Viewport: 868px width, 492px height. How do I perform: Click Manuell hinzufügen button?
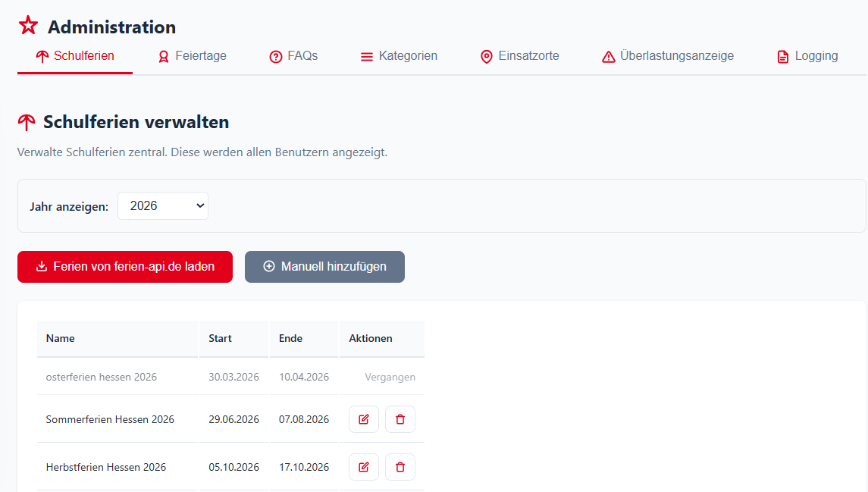point(324,267)
